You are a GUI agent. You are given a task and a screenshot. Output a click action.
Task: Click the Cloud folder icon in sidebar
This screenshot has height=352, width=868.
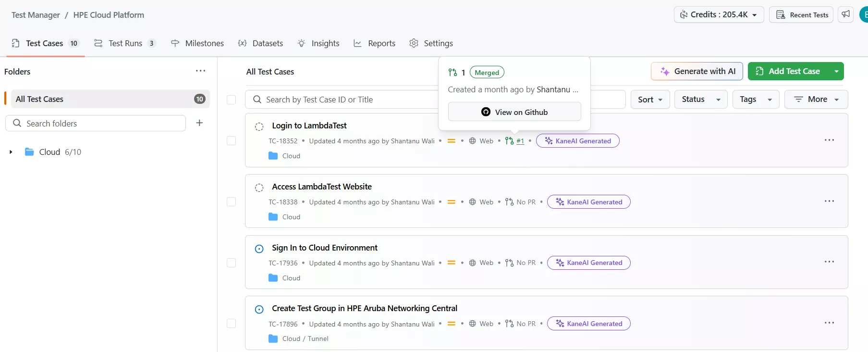[29, 152]
